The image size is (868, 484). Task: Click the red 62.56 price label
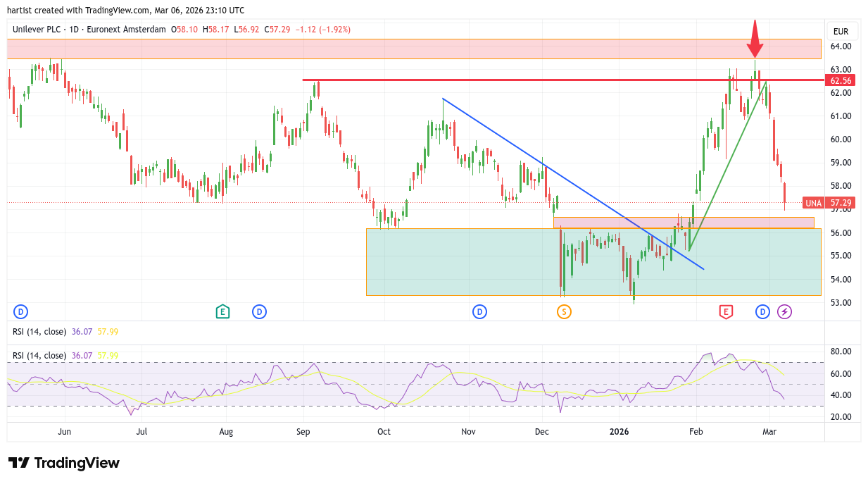point(841,81)
